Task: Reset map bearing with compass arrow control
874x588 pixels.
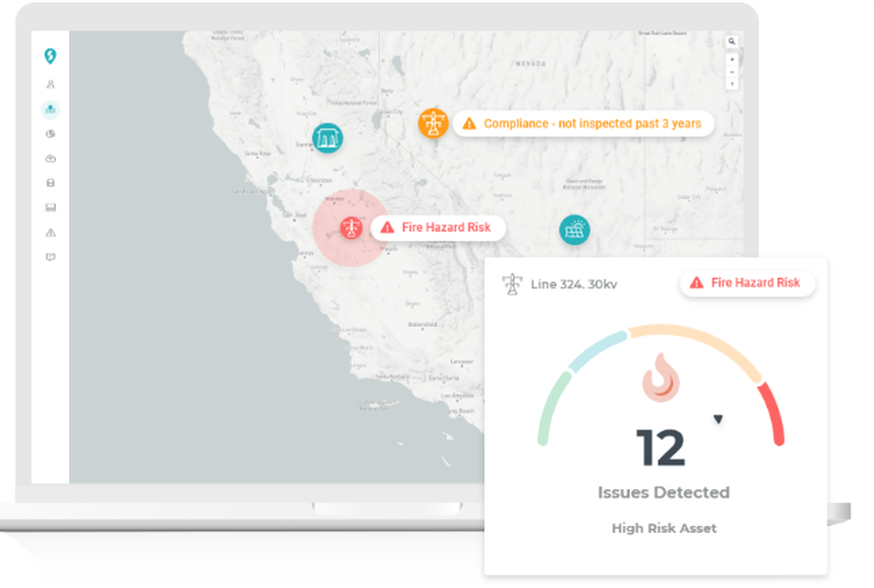Action: 732,84
